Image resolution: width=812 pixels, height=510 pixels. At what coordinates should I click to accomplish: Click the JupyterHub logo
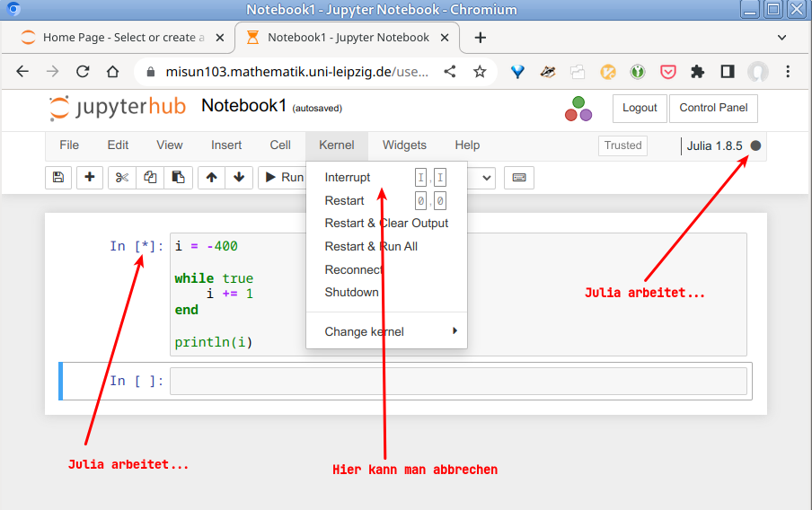(x=117, y=108)
